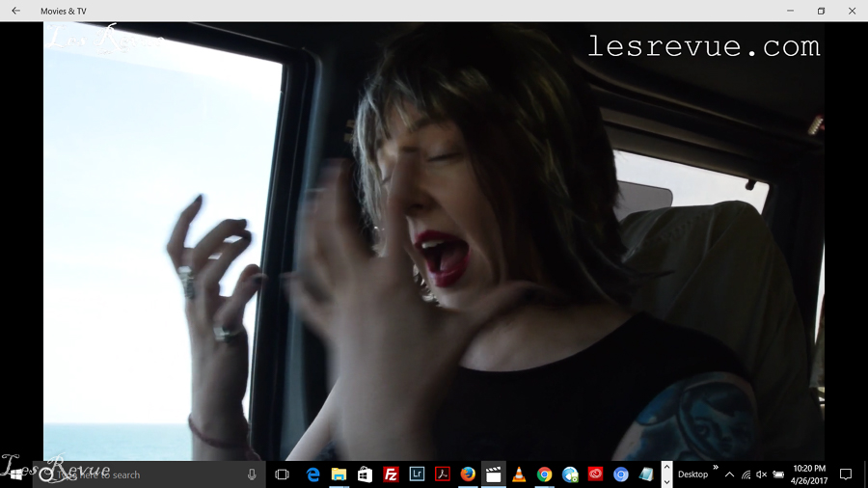Select the Movies & TV clapperboard taskbar icon

[494, 474]
